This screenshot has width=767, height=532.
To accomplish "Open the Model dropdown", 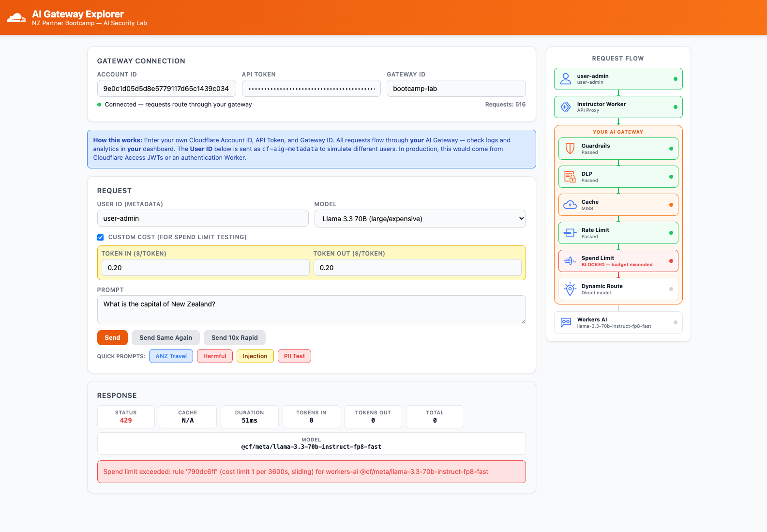I will (x=420, y=219).
